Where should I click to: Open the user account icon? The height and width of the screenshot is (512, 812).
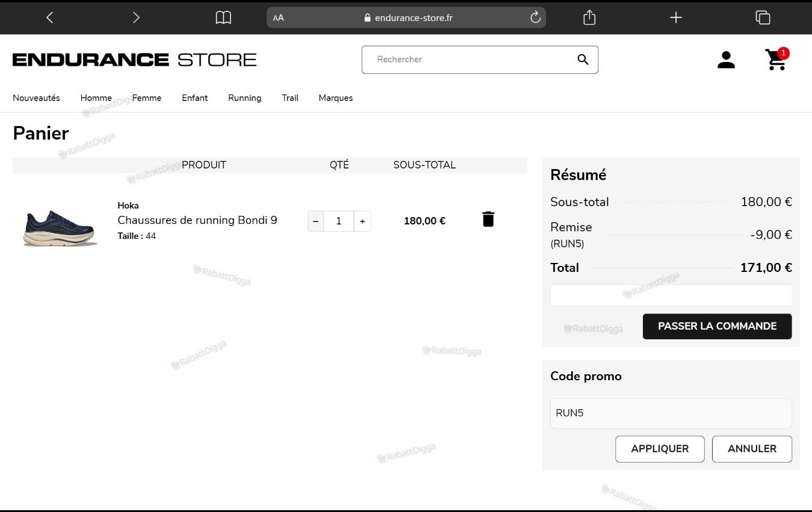pos(726,60)
